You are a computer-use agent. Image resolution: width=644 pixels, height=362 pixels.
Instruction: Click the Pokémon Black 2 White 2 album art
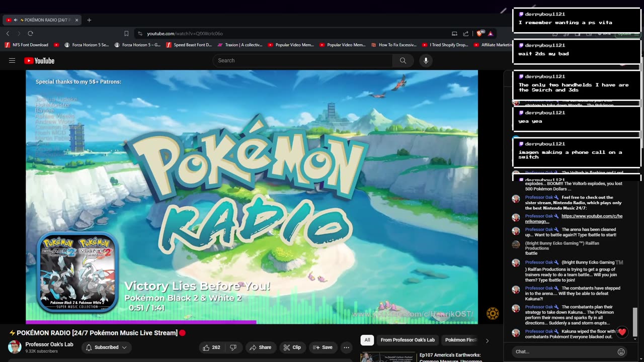click(77, 272)
